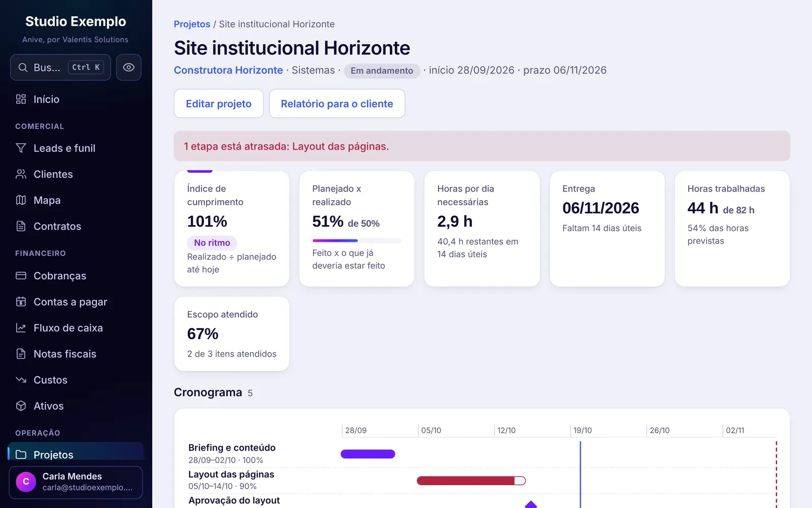Click the 05/10 timeline date label
The width and height of the screenshot is (812, 508).
click(x=431, y=430)
